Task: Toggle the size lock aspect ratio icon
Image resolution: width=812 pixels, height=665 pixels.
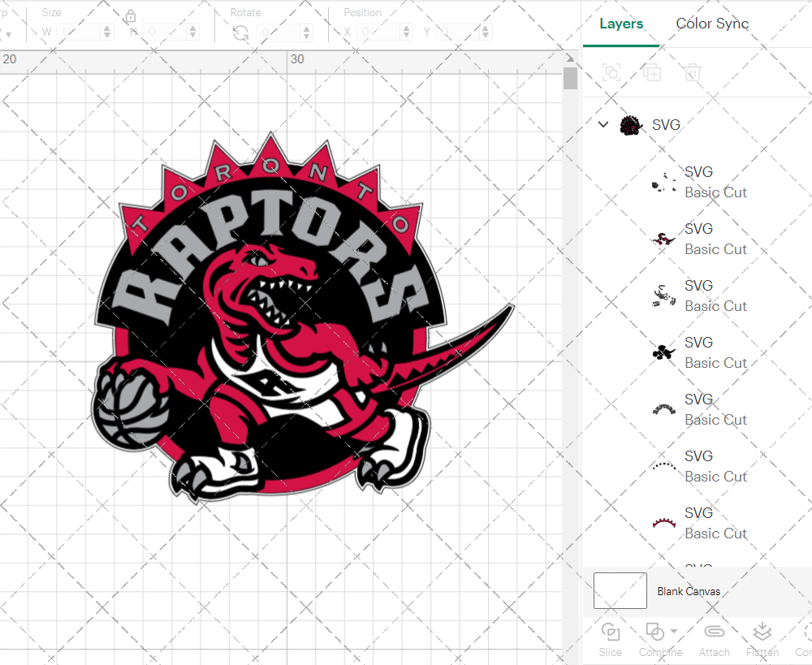Action: [131, 16]
